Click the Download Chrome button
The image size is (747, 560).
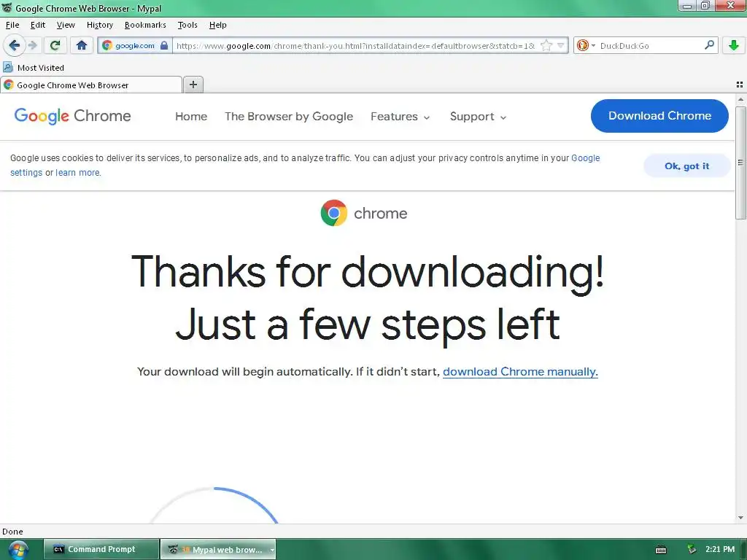tap(659, 116)
